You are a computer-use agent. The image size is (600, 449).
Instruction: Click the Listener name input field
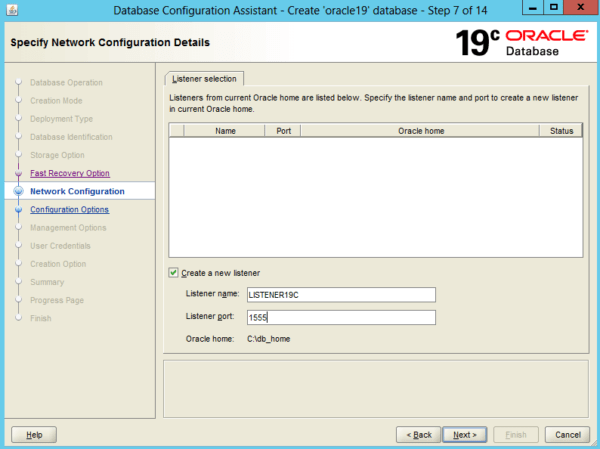click(x=341, y=295)
